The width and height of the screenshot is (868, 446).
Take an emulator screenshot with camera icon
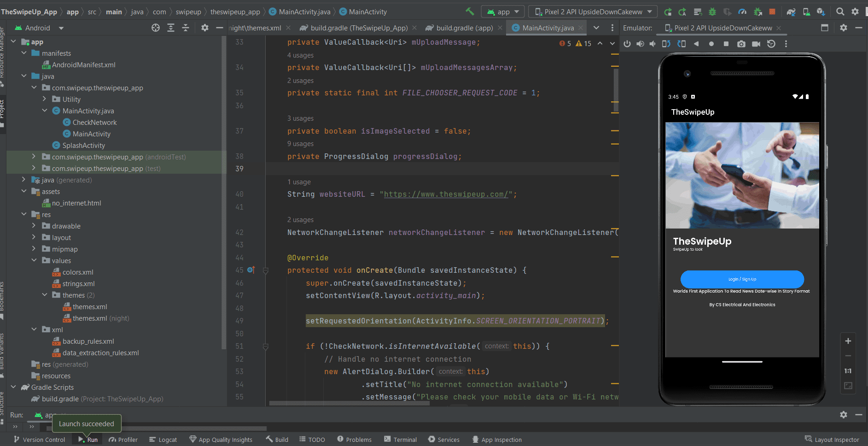click(x=741, y=44)
